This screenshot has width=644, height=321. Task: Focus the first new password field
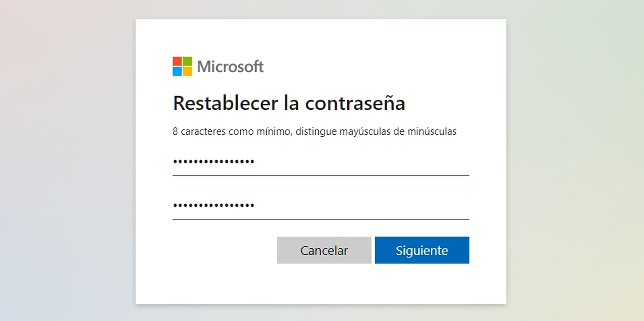(320, 162)
